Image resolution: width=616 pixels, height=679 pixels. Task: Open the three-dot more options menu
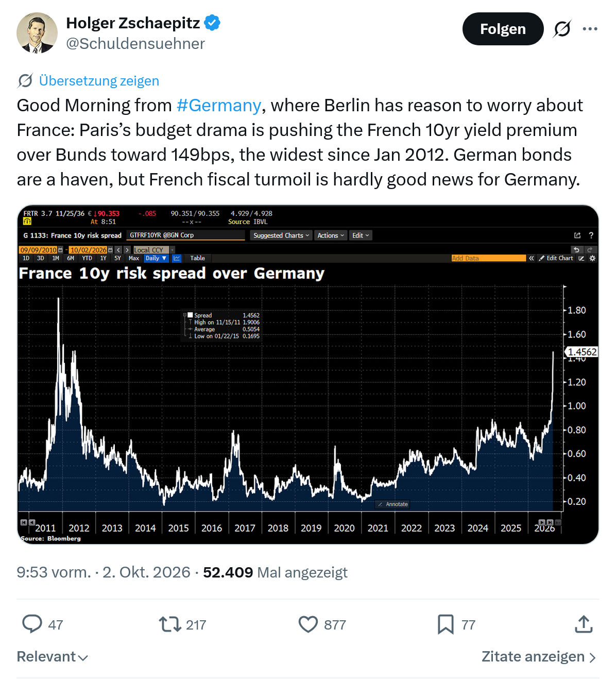pyautogui.click(x=590, y=29)
